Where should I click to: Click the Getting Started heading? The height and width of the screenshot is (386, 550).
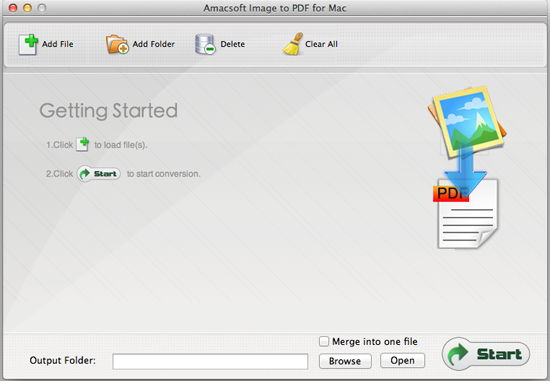pos(108,111)
